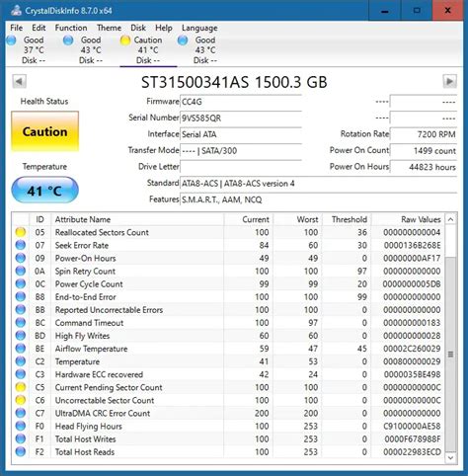This screenshot has width=468, height=476.
Task: Click the yellow icon of Current Pending Sector Count
Action: click(x=21, y=387)
